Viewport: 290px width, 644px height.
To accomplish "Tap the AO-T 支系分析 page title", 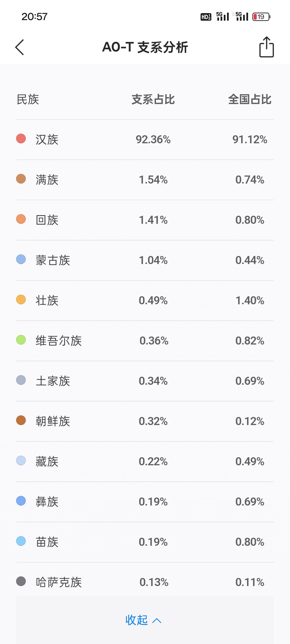I will point(145,47).
